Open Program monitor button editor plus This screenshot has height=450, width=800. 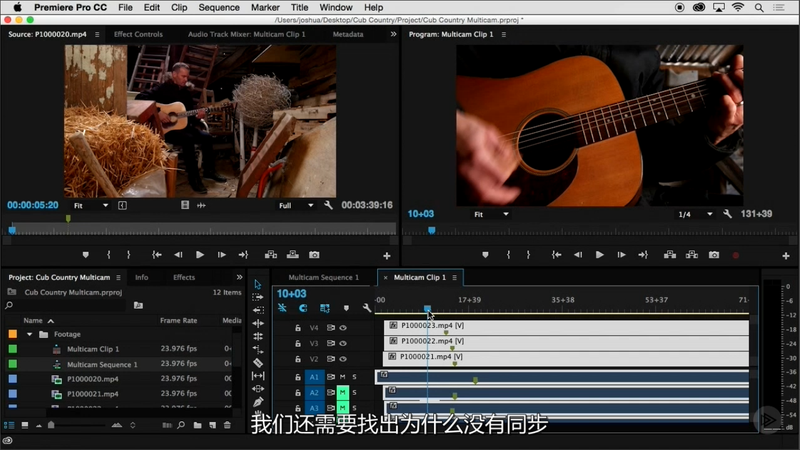[x=786, y=256]
